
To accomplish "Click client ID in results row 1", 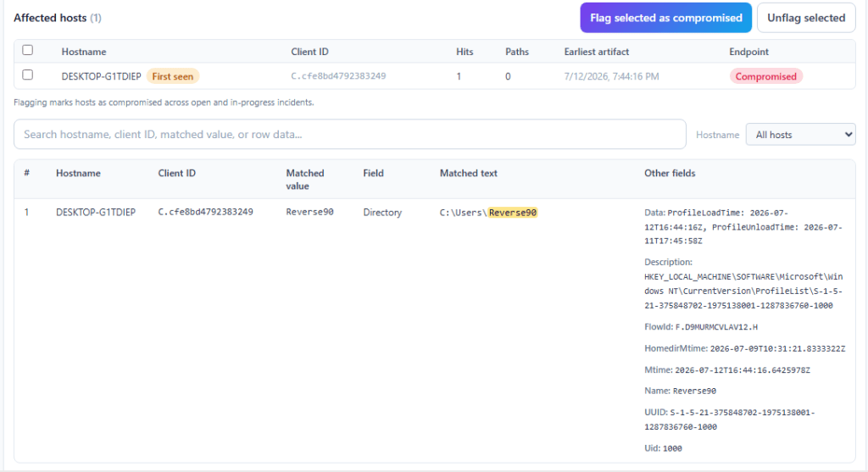I will click(205, 212).
